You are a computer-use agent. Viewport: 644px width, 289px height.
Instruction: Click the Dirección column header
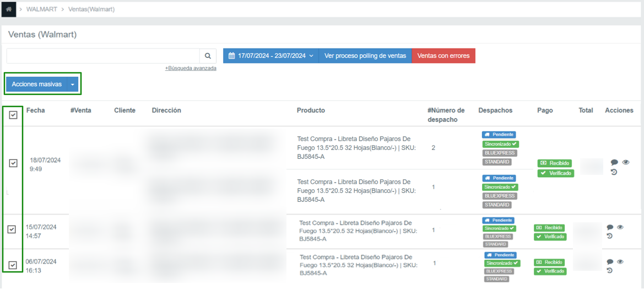pos(166,110)
